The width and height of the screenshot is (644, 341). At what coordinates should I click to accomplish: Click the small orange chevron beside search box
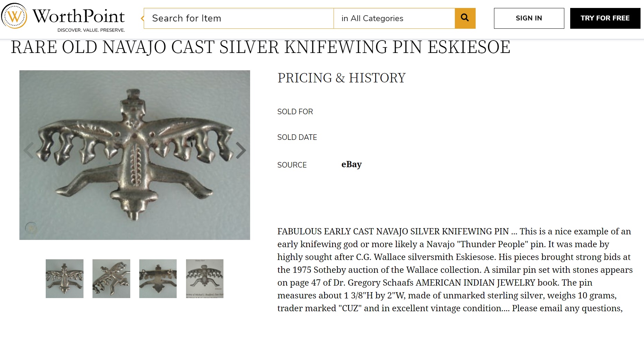click(142, 18)
